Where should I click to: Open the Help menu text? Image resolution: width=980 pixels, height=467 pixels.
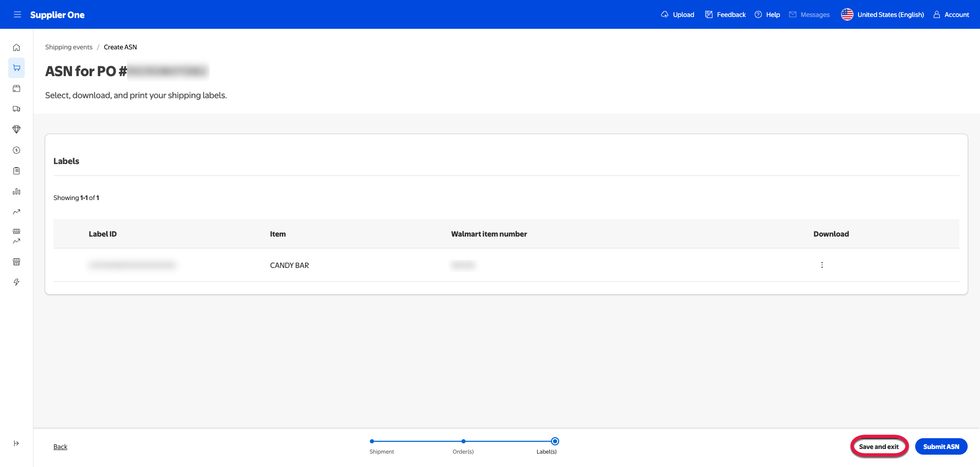point(773,14)
